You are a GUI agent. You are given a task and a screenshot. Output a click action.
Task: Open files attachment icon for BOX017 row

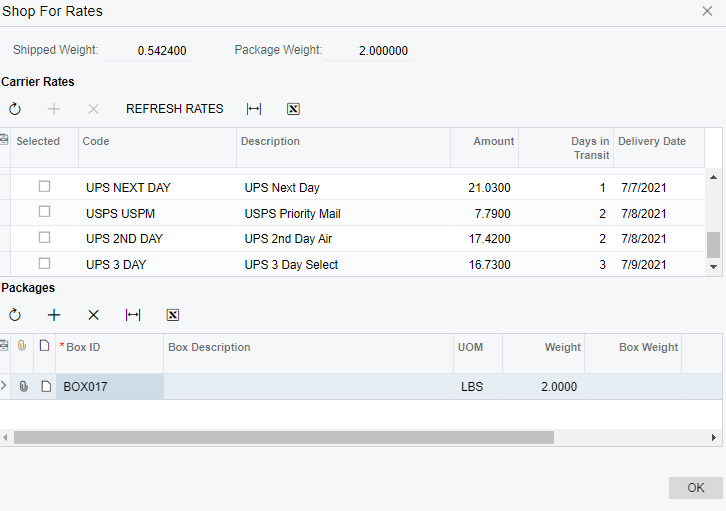click(23, 386)
